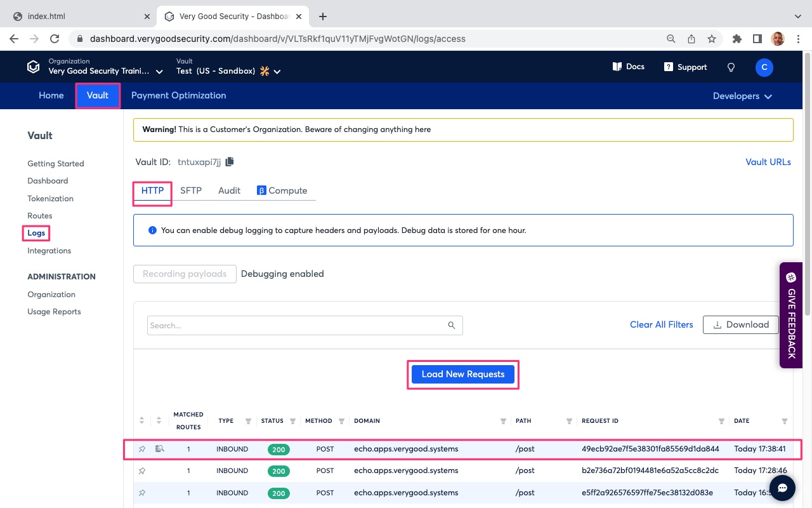Open the Chrome three-dot menu
Screen dimensions: 812x508
pyautogui.click(x=798, y=39)
